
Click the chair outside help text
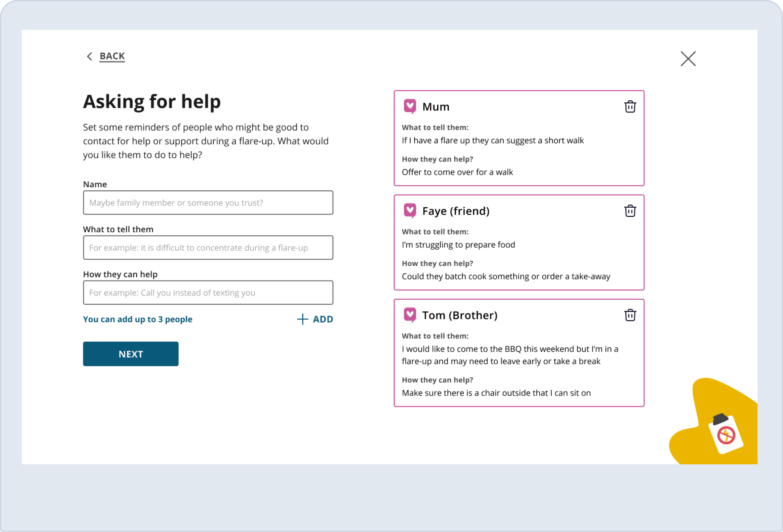(496, 393)
